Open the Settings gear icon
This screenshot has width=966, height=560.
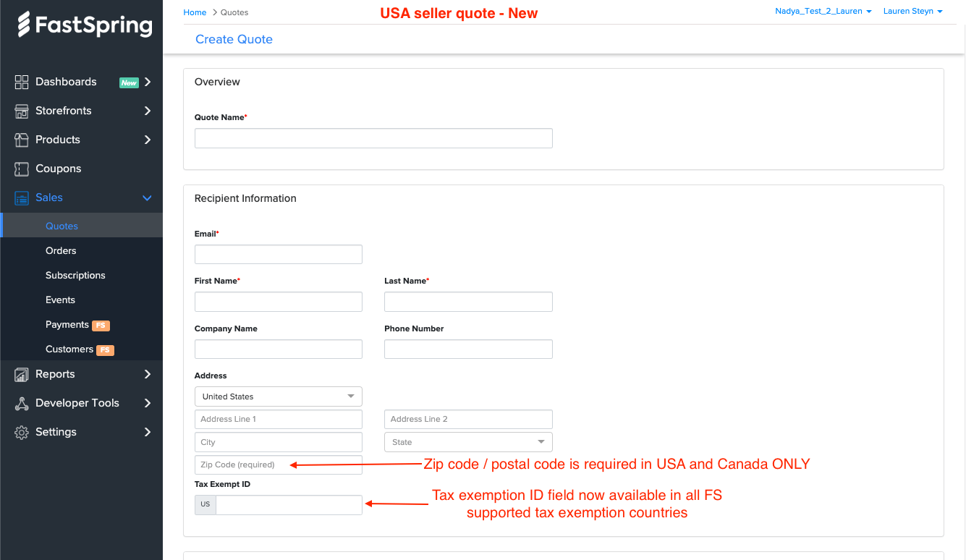20,432
